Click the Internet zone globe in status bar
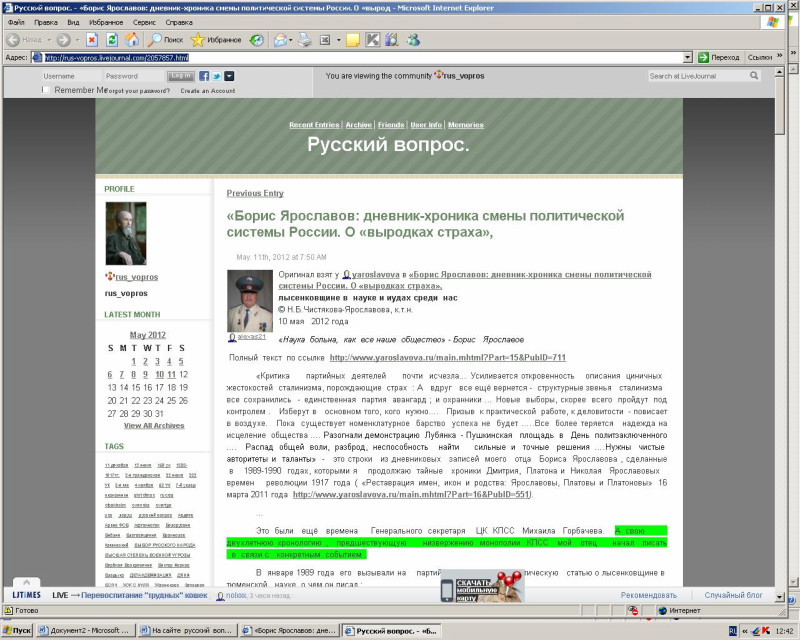Image resolution: width=800 pixels, height=640 pixels. click(663, 610)
